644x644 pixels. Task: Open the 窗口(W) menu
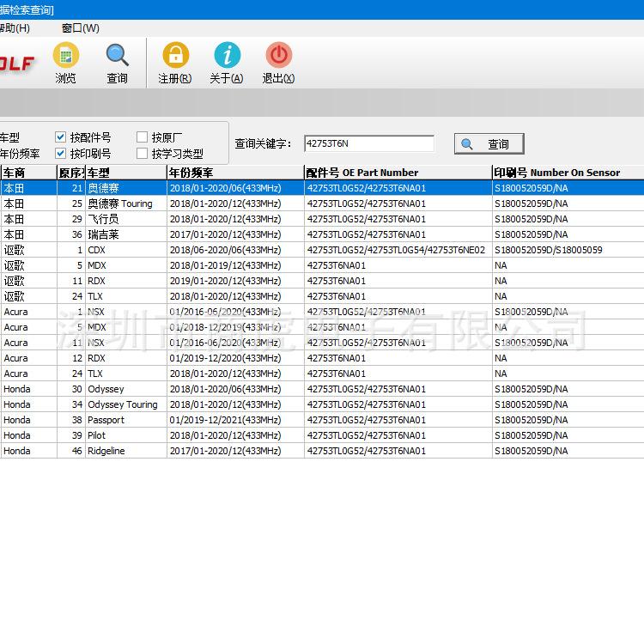80,28
